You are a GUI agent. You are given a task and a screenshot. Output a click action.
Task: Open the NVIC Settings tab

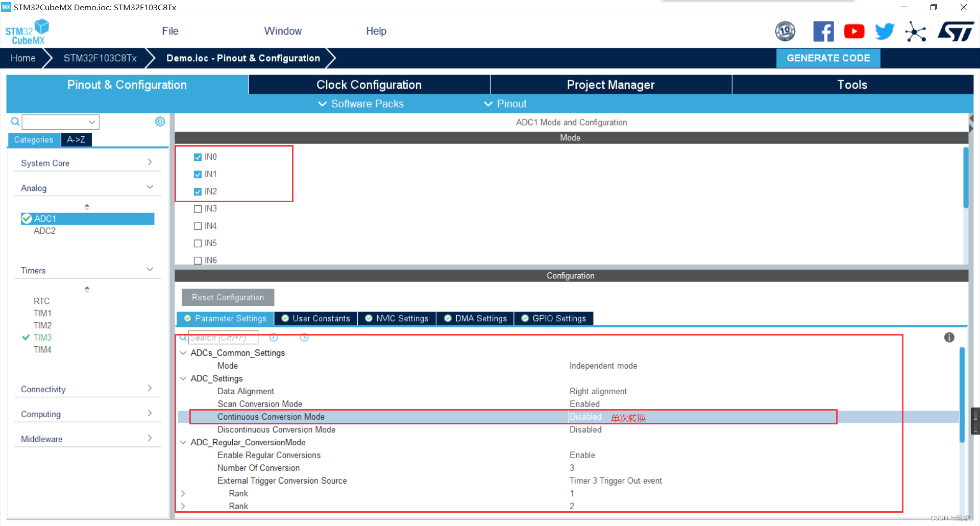(x=397, y=319)
